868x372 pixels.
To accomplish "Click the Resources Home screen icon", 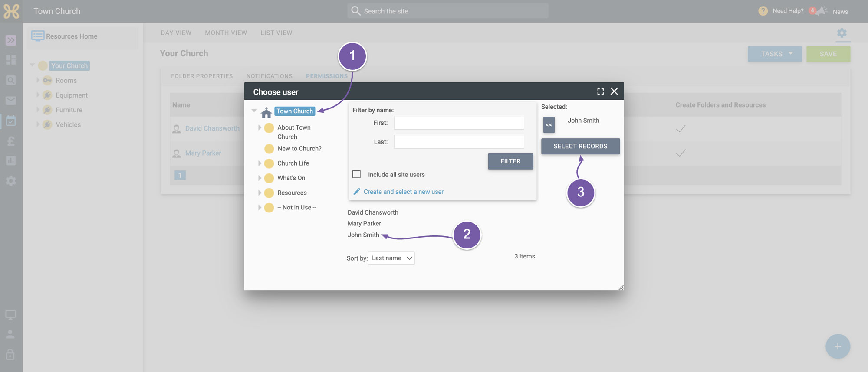I will pyautogui.click(x=37, y=36).
